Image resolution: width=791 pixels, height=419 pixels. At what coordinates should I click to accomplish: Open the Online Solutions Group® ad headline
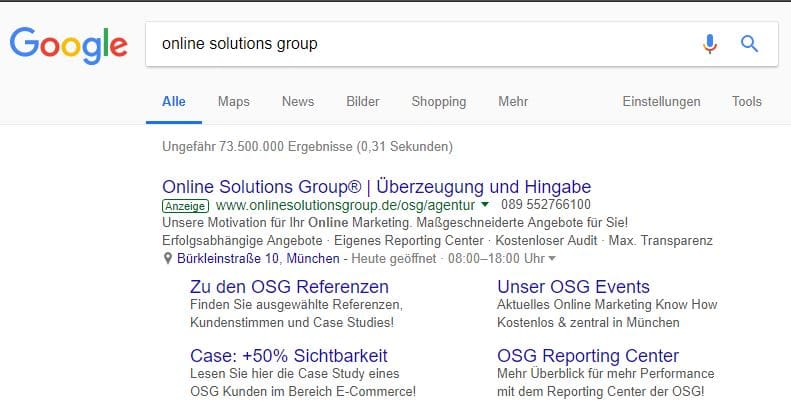pos(376,187)
